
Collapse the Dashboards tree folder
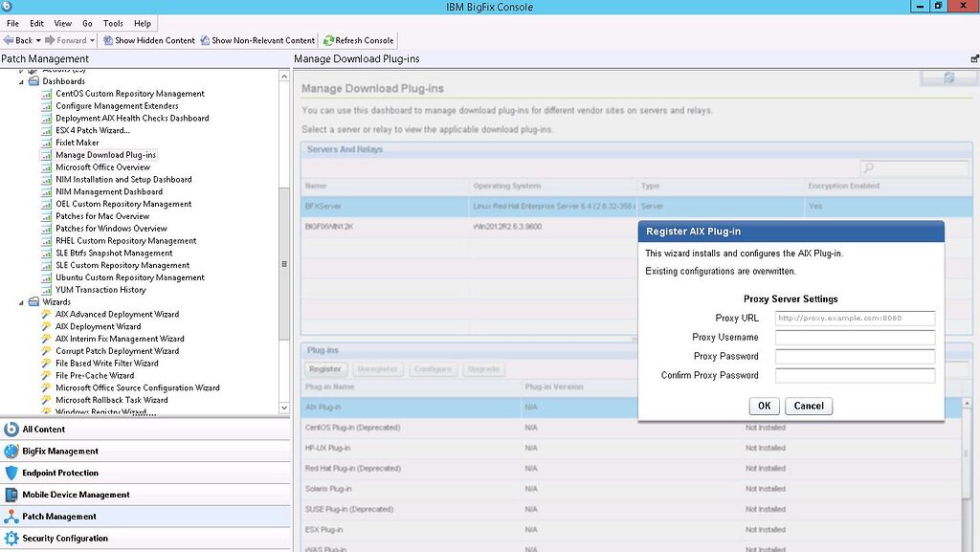coord(21,81)
